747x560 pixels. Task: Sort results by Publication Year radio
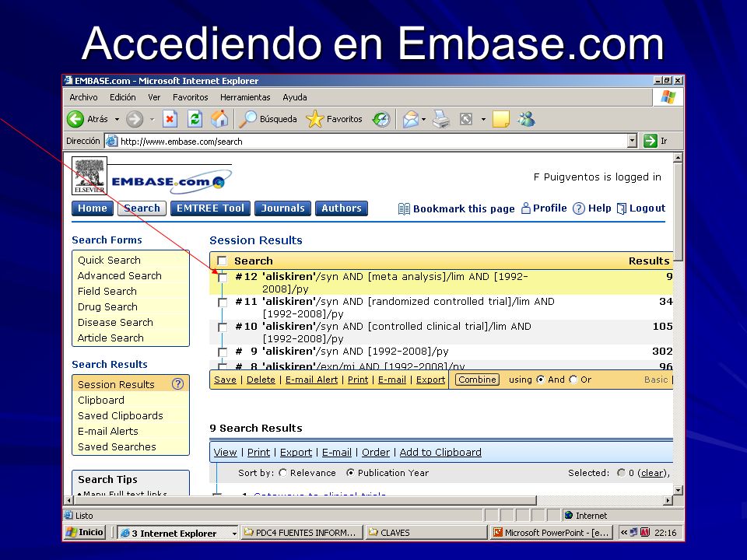tap(351, 473)
